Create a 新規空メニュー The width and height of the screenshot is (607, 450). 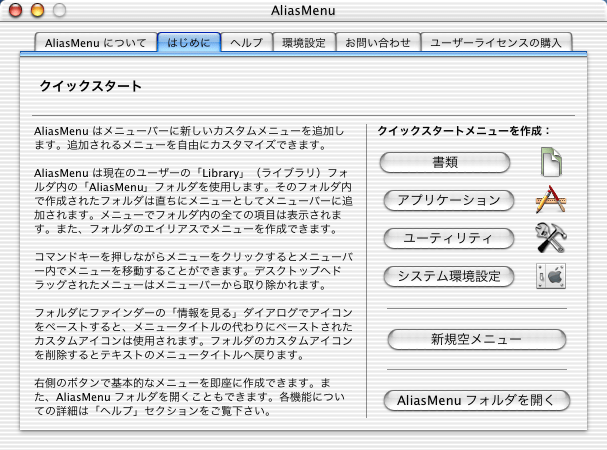477,339
